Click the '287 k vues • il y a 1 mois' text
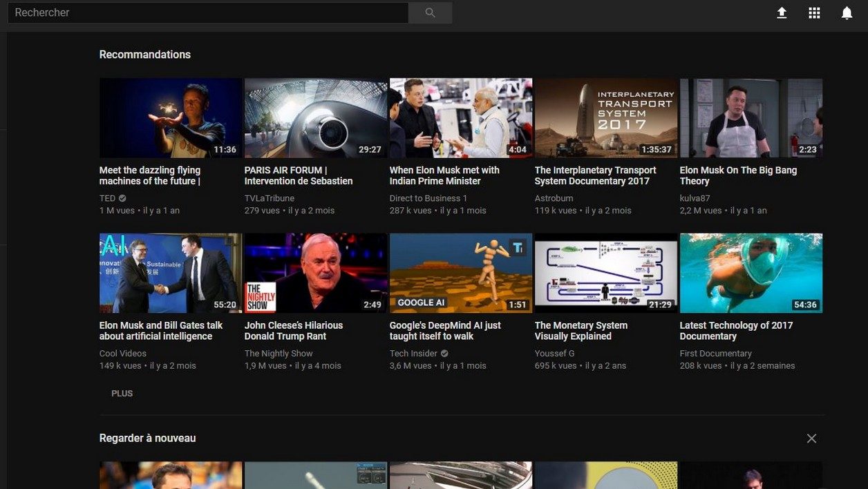The height and width of the screenshot is (489, 868). [438, 211]
